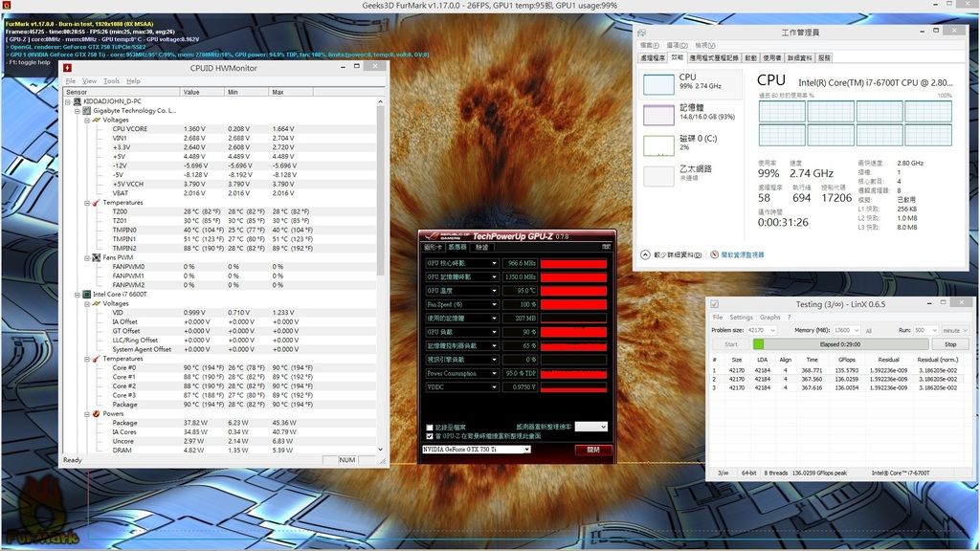This screenshot has width=980, height=551.
Task: Switch to the 驗證 tab in GPU-Z
Action: [x=482, y=247]
